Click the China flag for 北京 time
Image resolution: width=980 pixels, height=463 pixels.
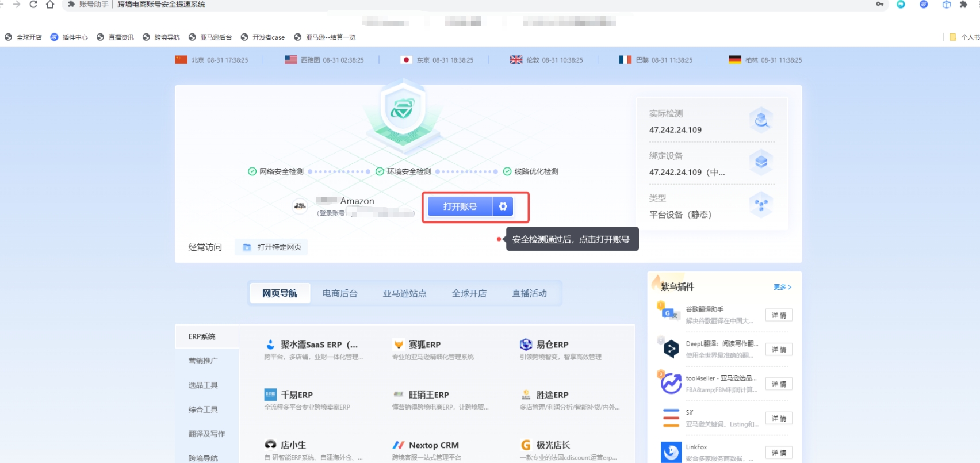click(x=181, y=60)
